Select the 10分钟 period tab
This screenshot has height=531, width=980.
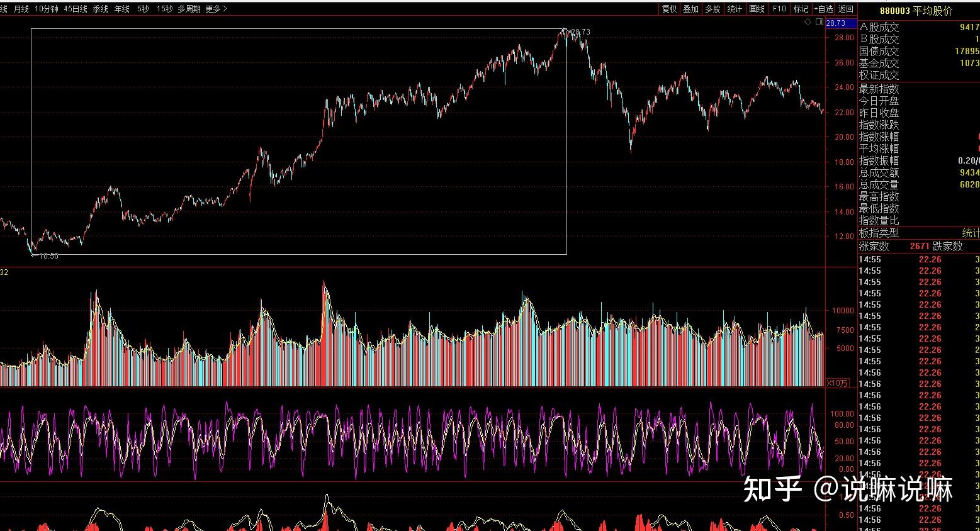47,9
